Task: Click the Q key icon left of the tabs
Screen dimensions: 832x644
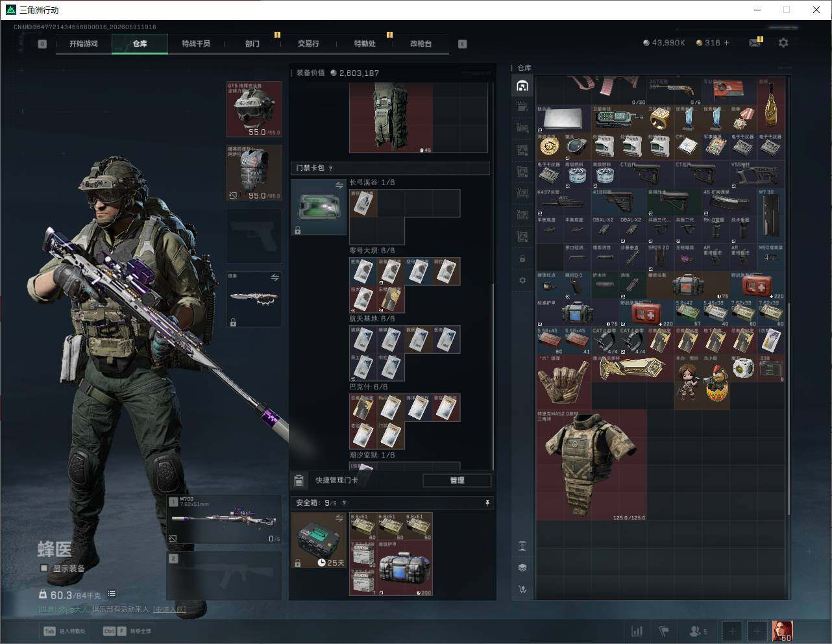Action: tap(42, 44)
